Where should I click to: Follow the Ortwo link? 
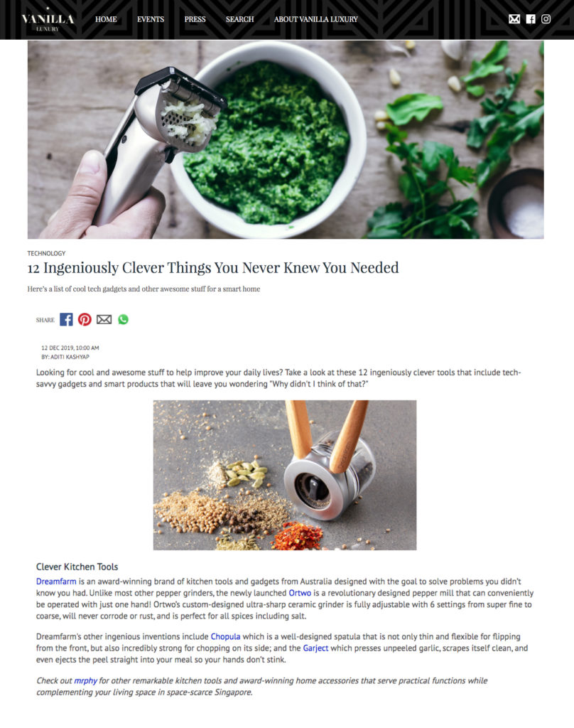[300, 593]
